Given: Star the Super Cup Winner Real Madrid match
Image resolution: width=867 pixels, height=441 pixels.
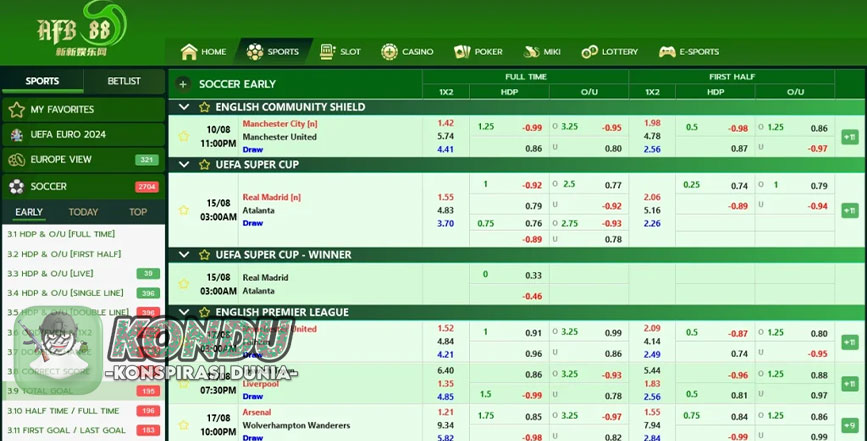Looking at the screenshot, I should 184,284.
